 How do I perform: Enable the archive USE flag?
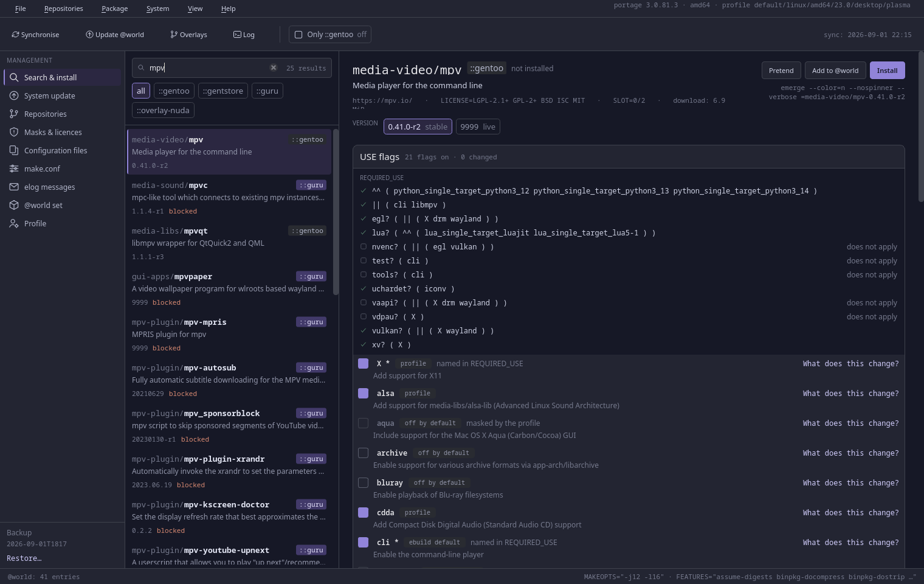pyautogui.click(x=364, y=453)
